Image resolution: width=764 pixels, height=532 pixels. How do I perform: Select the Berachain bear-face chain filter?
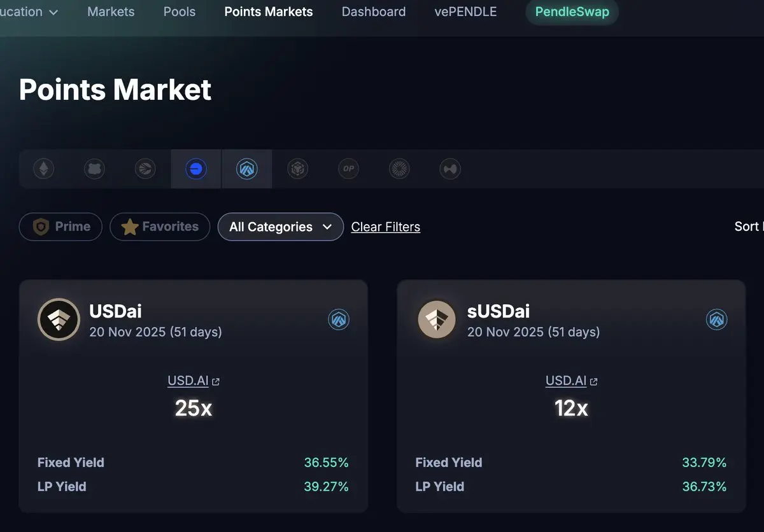point(94,169)
